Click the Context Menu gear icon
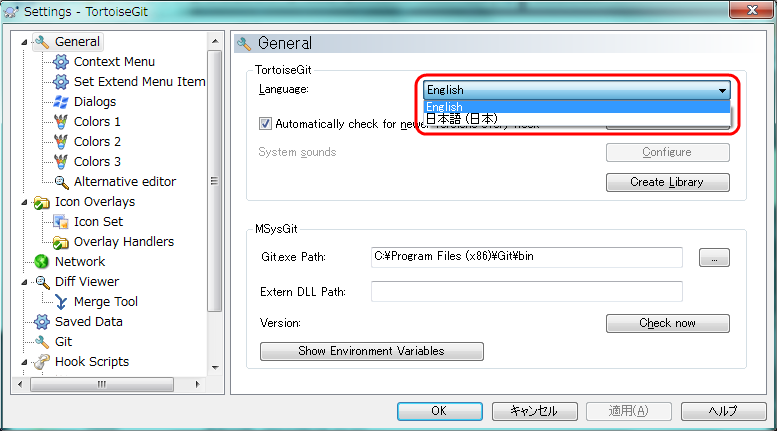This screenshot has height=431, width=777. tap(61, 62)
